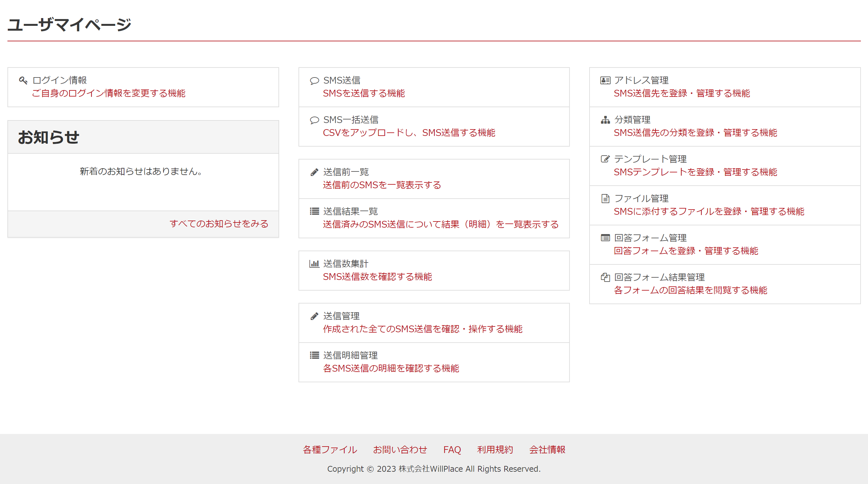Click the speech bubble icon next to SMS送信
Screen dimensions: 868x484
tap(314, 80)
